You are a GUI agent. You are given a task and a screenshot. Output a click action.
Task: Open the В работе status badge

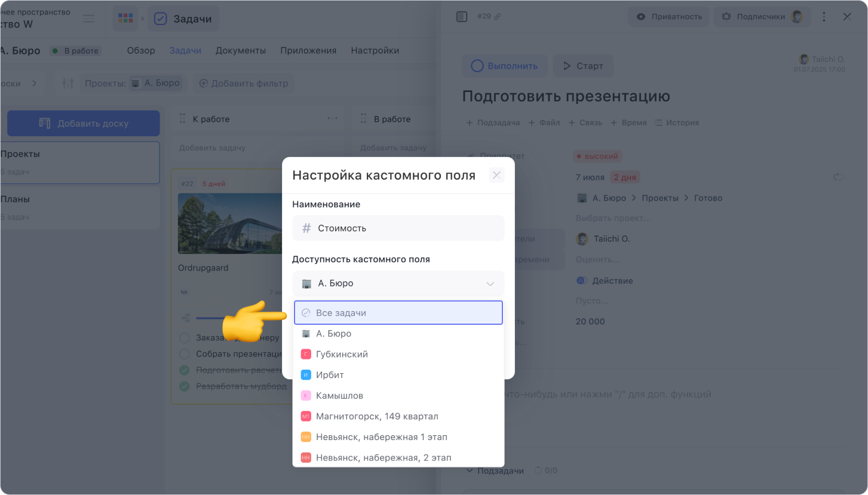[75, 51]
